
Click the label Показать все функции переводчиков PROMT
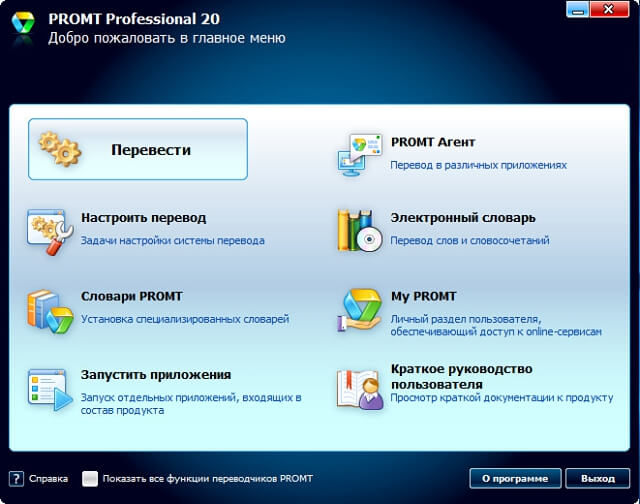[x=208, y=479]
